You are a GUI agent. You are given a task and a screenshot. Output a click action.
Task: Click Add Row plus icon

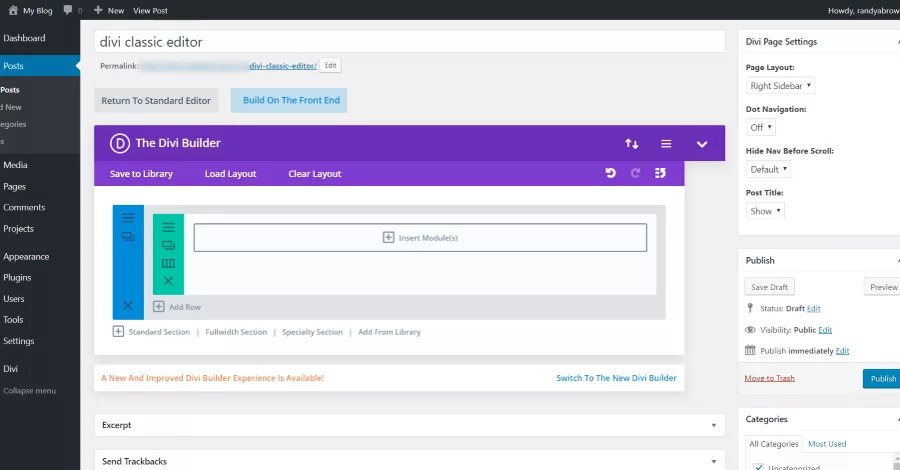pos(159,307)
